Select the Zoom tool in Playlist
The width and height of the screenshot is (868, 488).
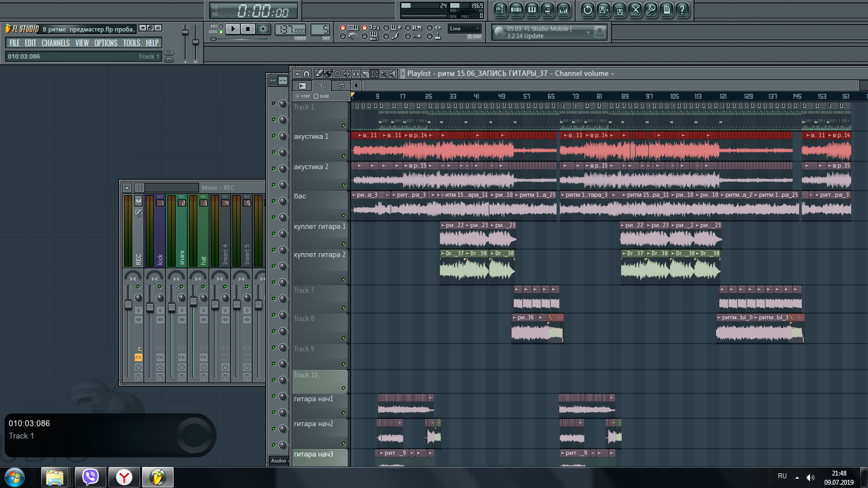pos(384,74)
